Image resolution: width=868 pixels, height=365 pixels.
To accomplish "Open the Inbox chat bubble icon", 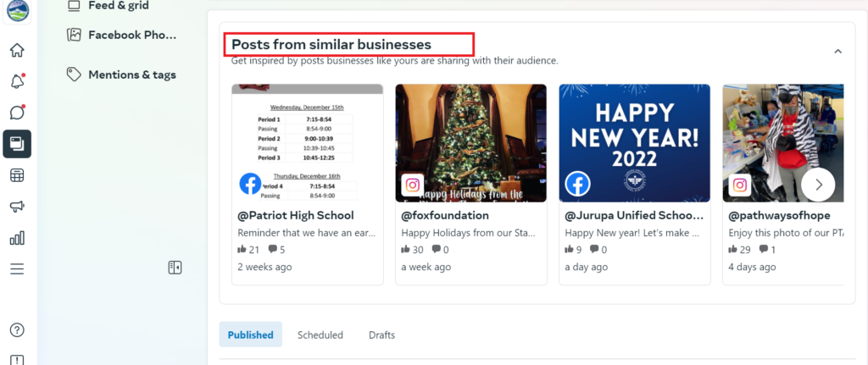I will point(17,113).
